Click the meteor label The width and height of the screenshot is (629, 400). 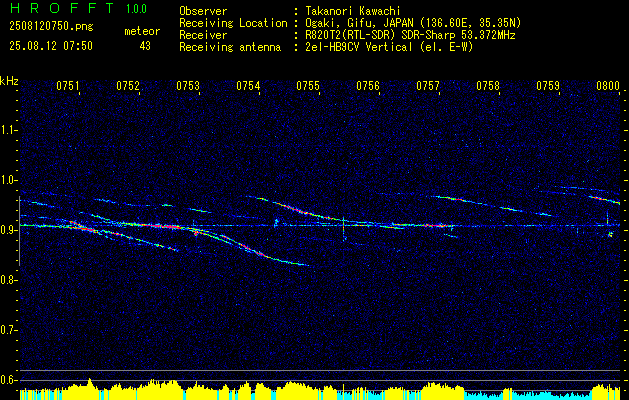[142, 31]
